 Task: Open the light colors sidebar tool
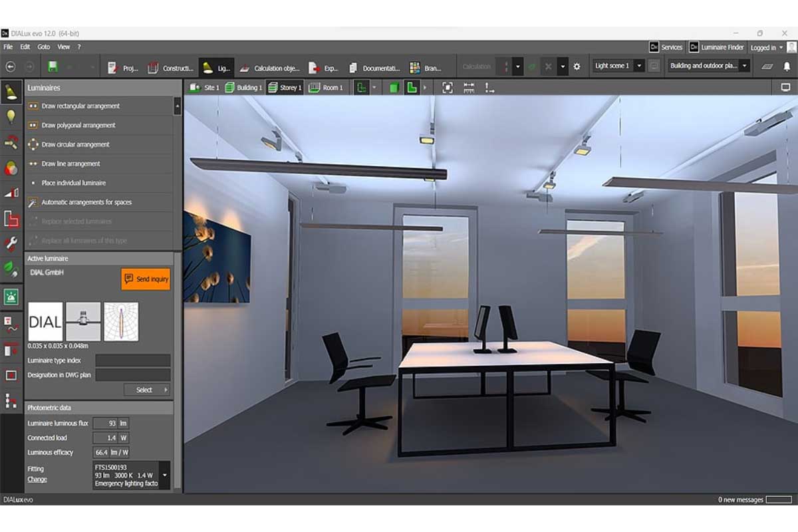[11, 168]
